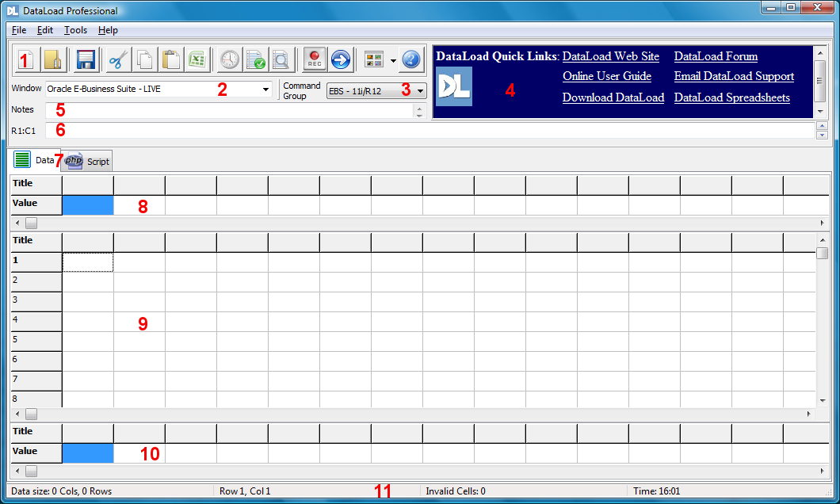
Task: Open help with the blue question mark icon
Action: tap(411, 59)
